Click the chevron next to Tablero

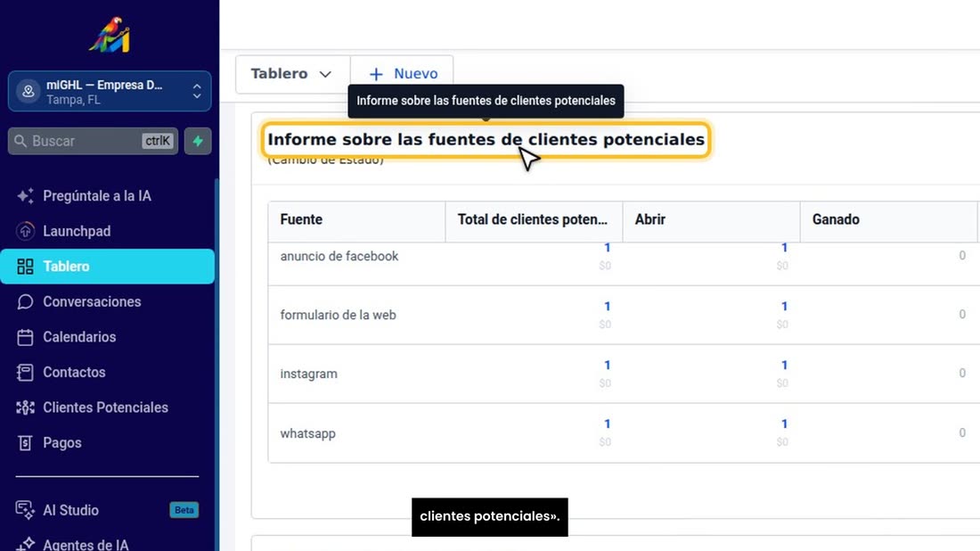click(x=325, y=74)
